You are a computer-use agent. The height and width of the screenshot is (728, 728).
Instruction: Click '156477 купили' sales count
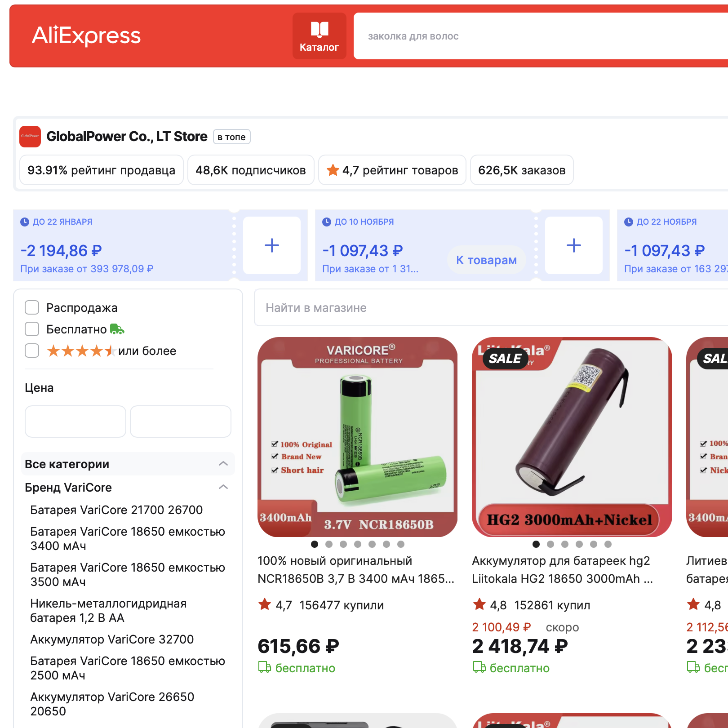pyautogui.click(x=342, y=605)
